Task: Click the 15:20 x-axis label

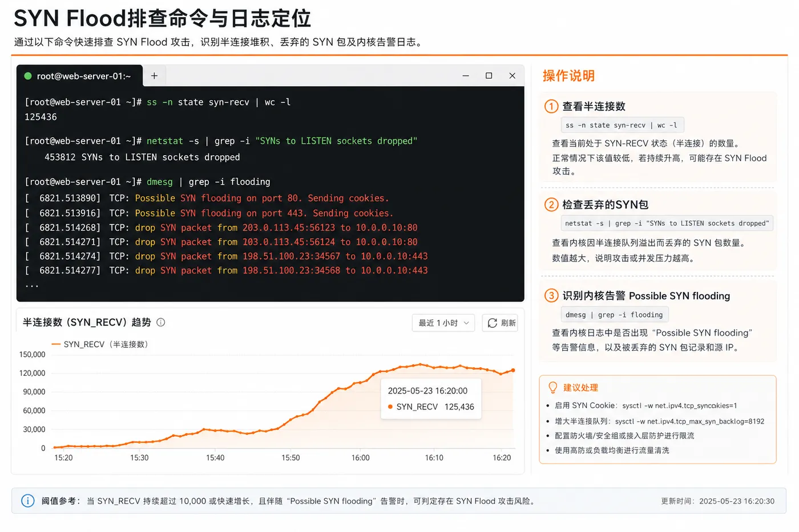Action: 63,458
